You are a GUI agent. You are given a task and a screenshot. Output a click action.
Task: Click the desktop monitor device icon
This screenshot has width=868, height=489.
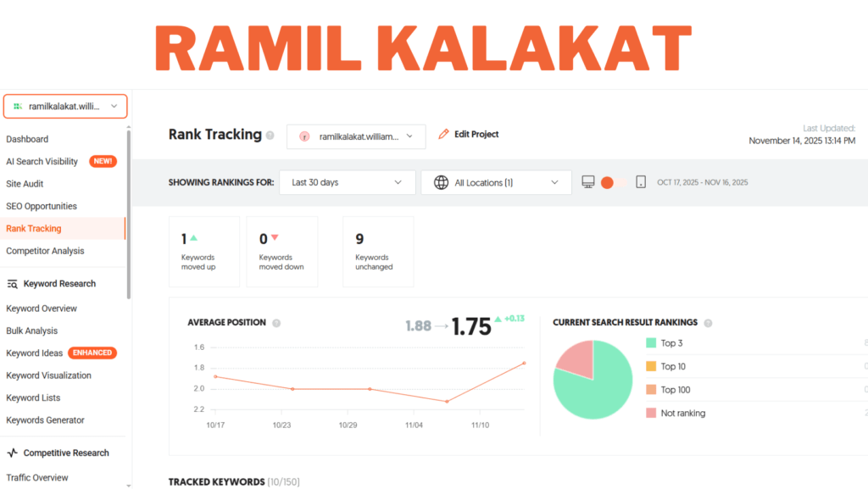(587, 182)
